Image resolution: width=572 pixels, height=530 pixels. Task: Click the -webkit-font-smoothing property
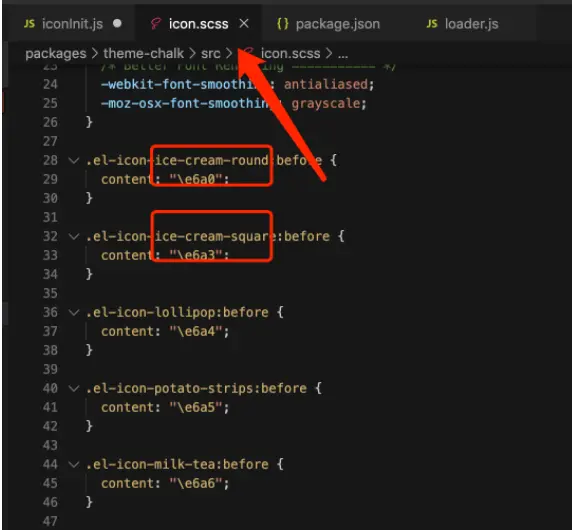point(184,84)
